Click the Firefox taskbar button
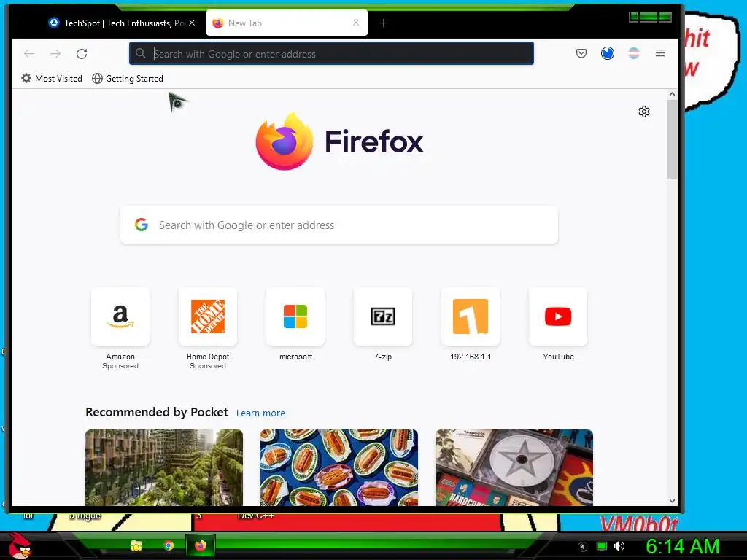Screen dimensions: 747x560 tap(200, 545)
